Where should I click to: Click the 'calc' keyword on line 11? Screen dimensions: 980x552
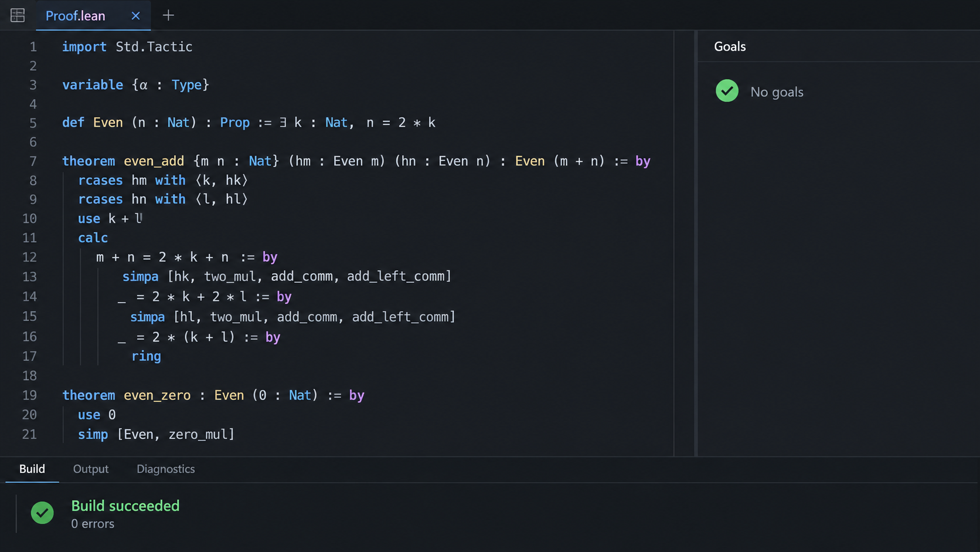(93, 238)
